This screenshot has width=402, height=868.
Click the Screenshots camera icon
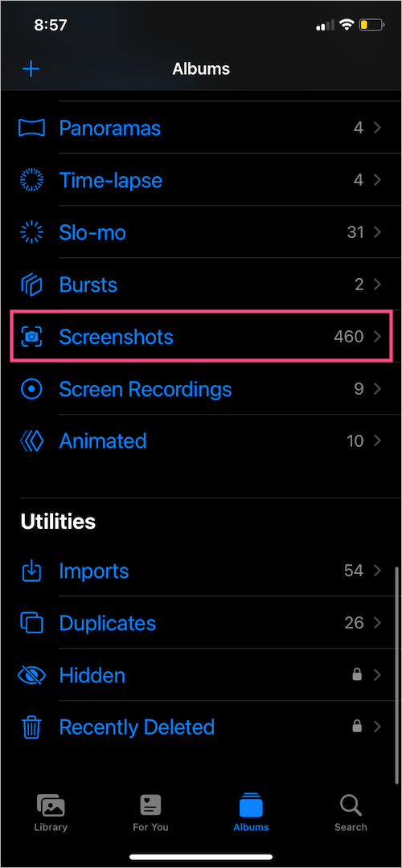31,337
